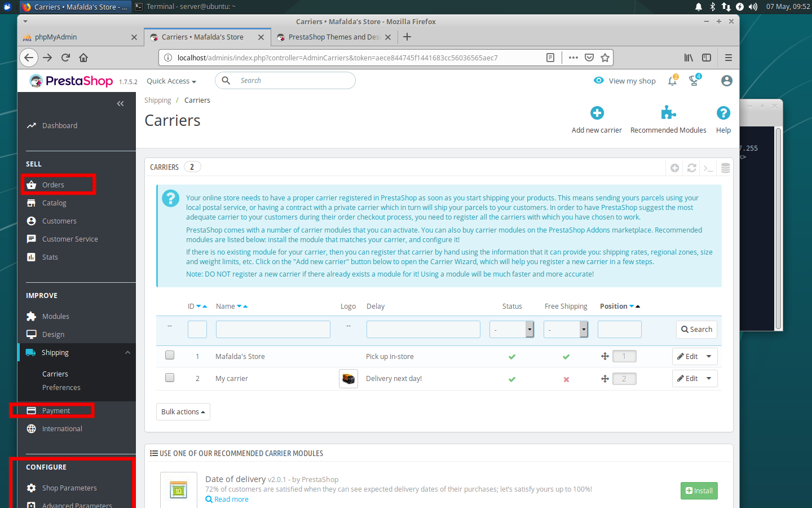Select the Mafalda's Store carrier checkbox
812x508 pixels.
point(170,355)
